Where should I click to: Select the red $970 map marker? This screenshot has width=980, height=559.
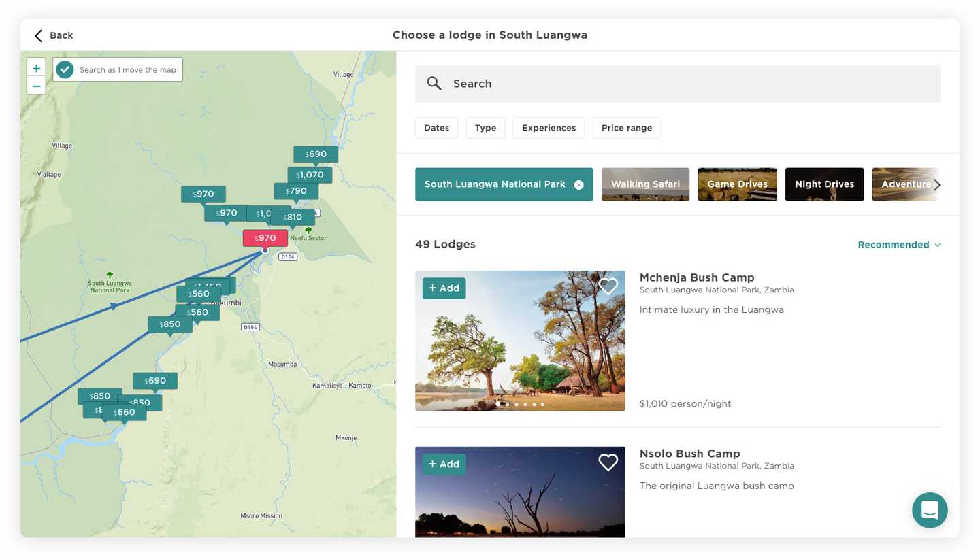point(265,238)
